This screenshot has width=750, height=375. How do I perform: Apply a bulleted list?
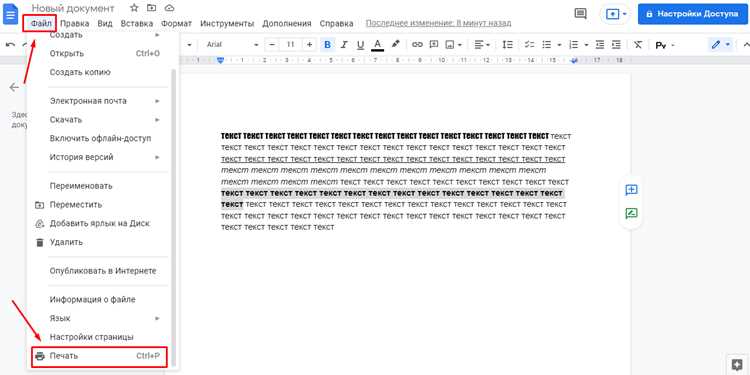click(547, 44)
